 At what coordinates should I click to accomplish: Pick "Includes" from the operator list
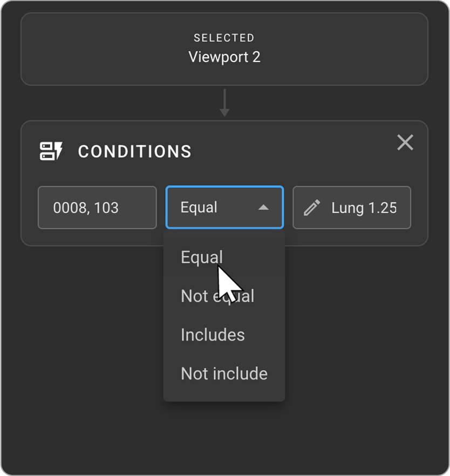point(213,335)
